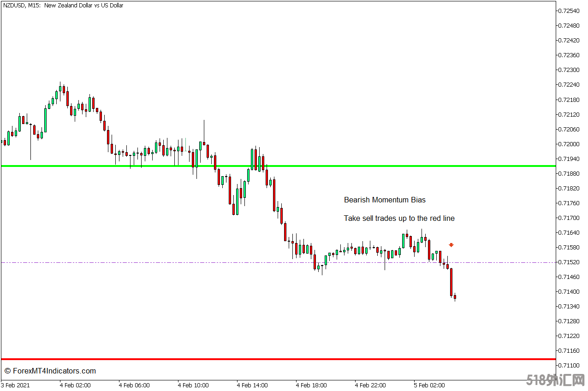
Task: Click the 0.71760 price label
Action: (568, 203)
